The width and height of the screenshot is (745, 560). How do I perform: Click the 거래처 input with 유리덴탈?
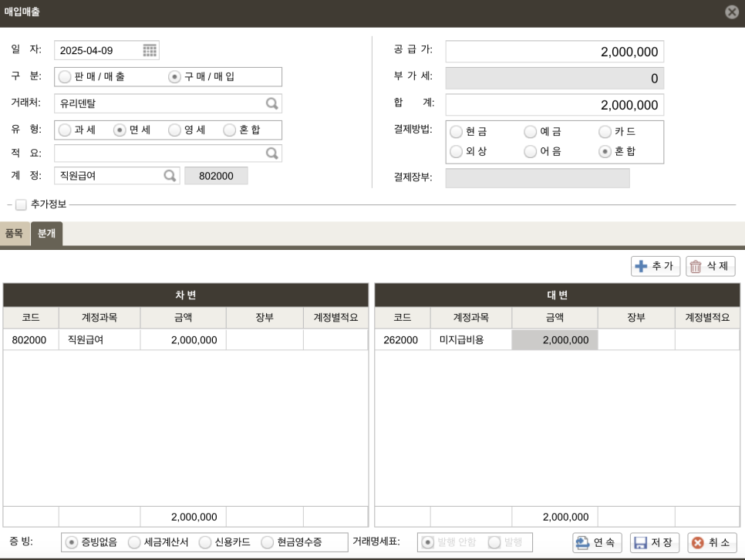167,103
